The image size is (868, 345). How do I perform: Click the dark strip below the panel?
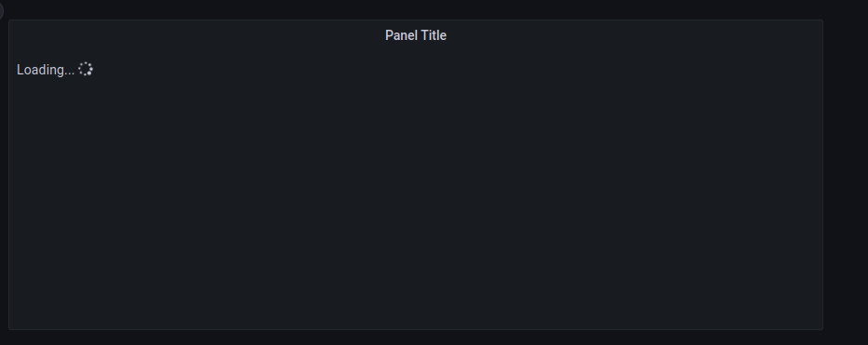[x=416, y=338]
